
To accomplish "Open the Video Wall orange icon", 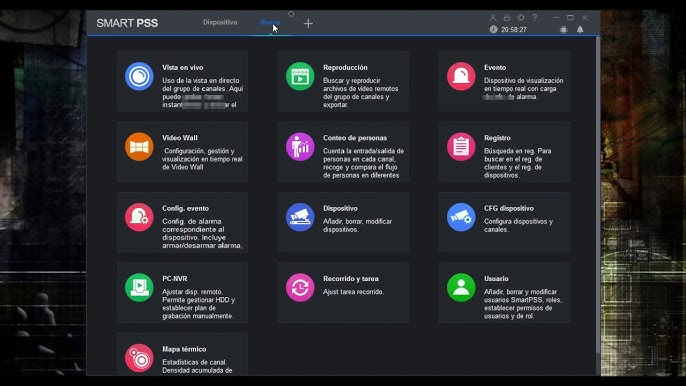I will pos(139,147).
